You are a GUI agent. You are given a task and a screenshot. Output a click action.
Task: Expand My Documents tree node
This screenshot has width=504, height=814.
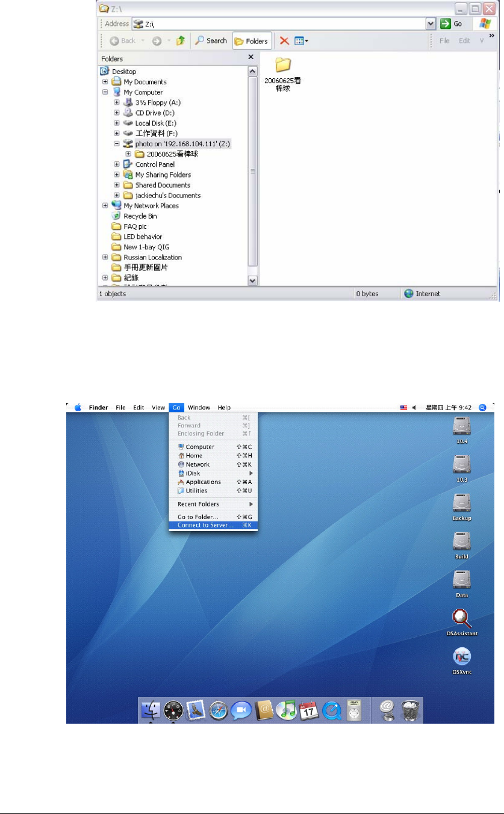(x=105, y=82)
